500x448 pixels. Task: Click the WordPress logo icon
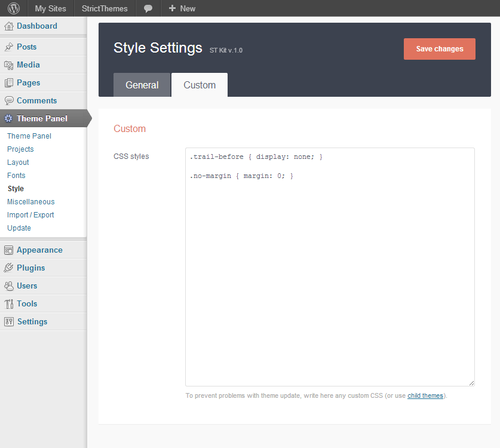point(14,8)
